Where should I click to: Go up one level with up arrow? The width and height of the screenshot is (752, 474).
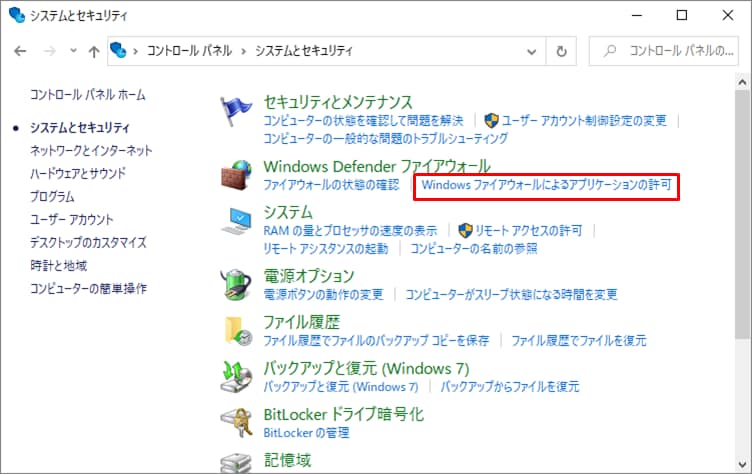[x=94, y=51]
